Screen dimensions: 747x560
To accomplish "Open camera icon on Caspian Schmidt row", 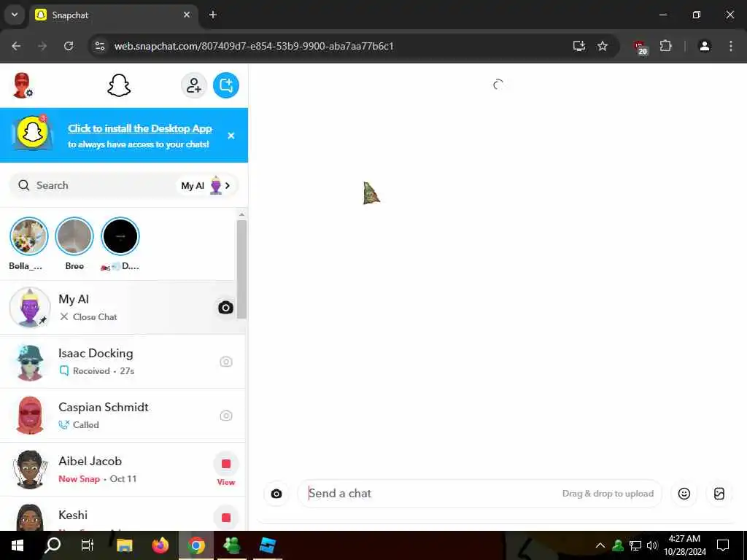I will coord(226,416).
